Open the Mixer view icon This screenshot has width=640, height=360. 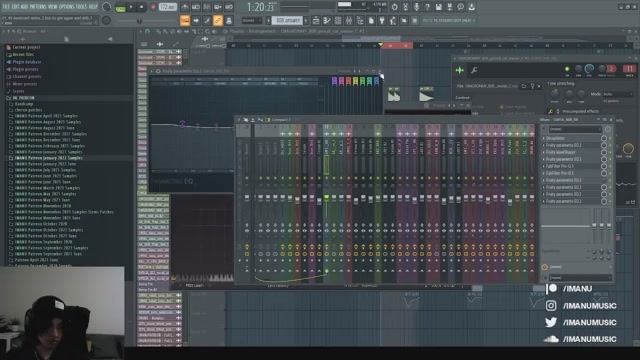click(349, 20)
